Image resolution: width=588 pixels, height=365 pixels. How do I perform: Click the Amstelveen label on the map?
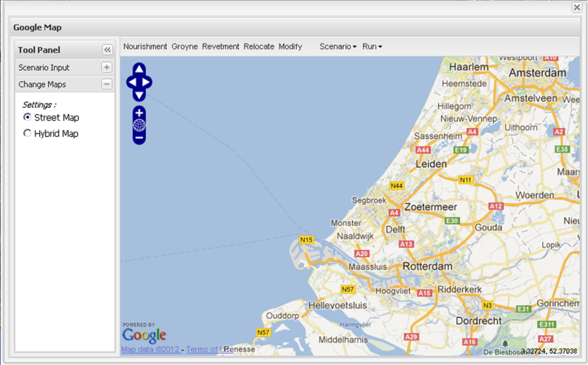(x=531, y=98)
